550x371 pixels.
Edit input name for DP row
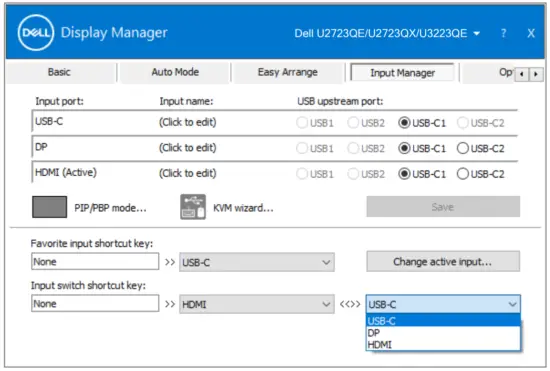[188, 148]
